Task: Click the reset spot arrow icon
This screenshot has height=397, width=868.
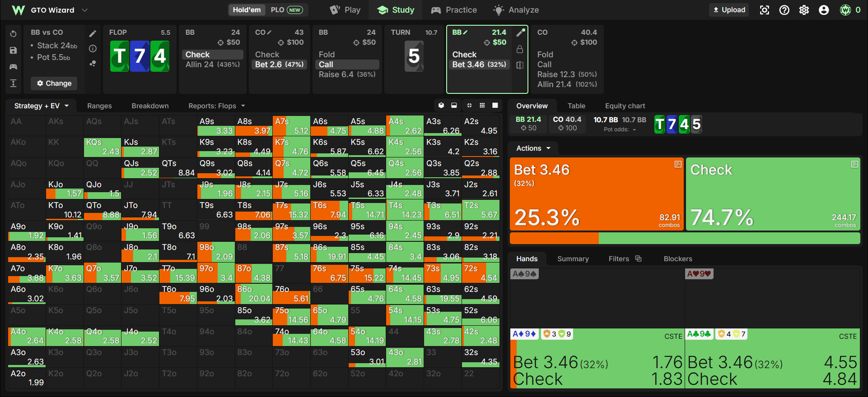Action: click(13, 34)
